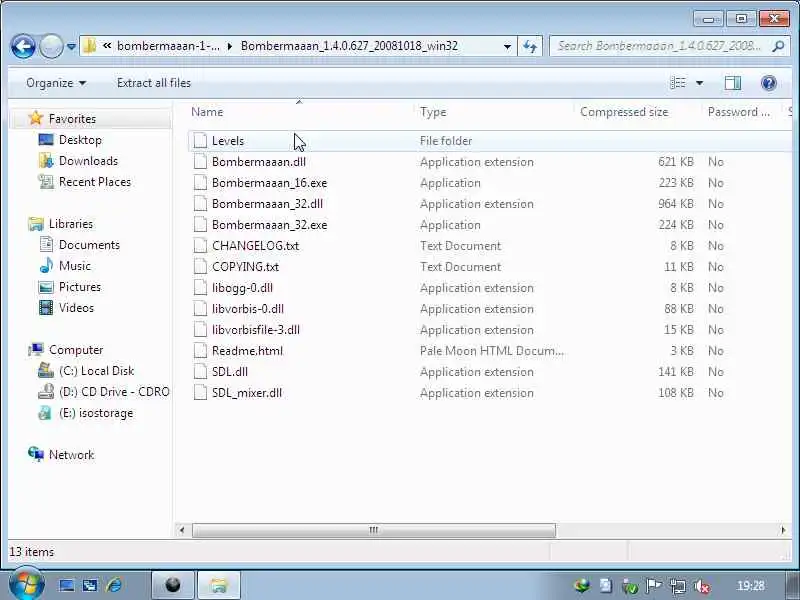Open Desktop in the navigation pane
800x600 pixels.
tap(80, 140)
